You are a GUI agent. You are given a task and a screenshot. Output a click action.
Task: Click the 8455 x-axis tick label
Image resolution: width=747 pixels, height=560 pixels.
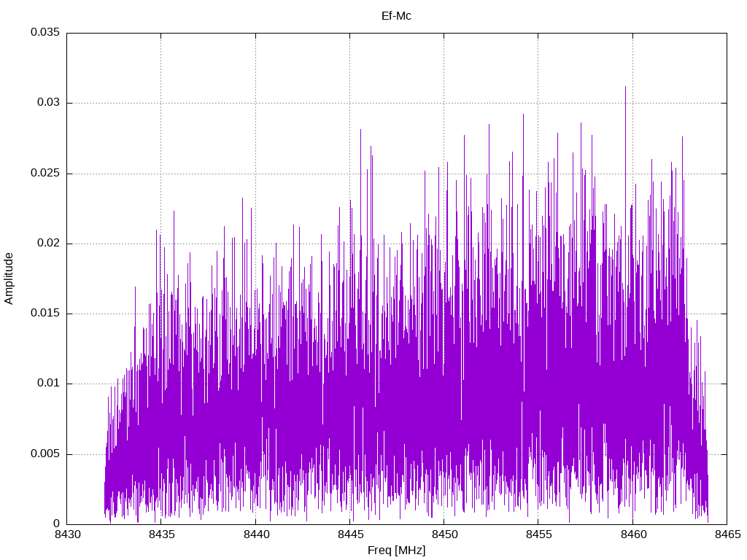coord(539,534)
